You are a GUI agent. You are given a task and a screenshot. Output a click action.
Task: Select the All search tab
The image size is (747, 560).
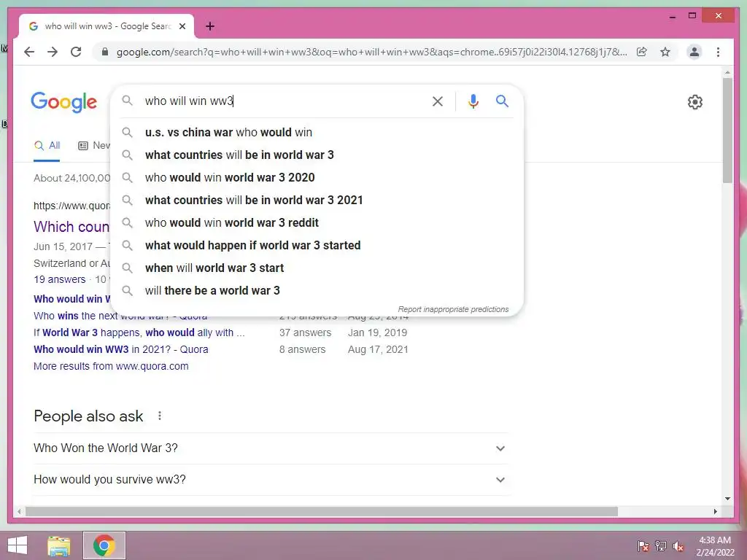pos(47,146)
